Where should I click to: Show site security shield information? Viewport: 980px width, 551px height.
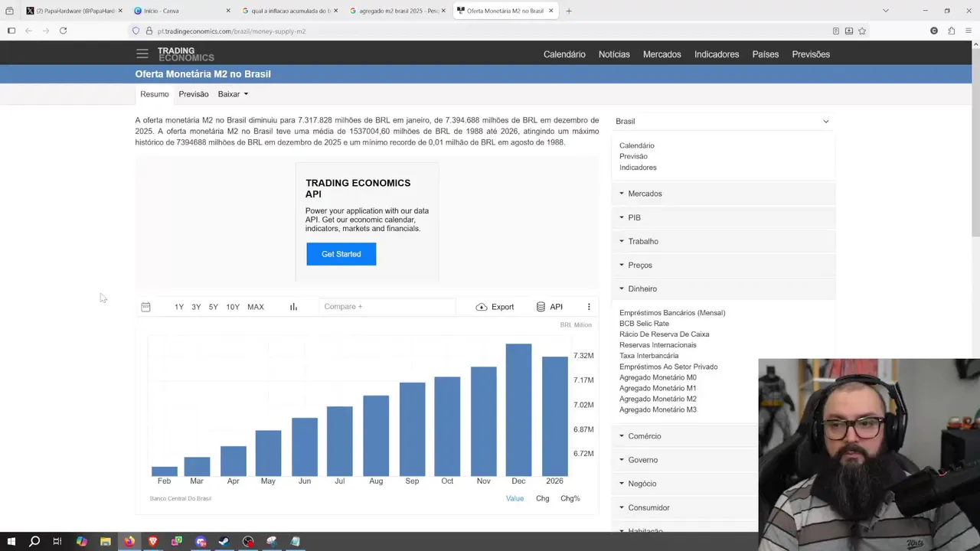click(x=136, y=31)
